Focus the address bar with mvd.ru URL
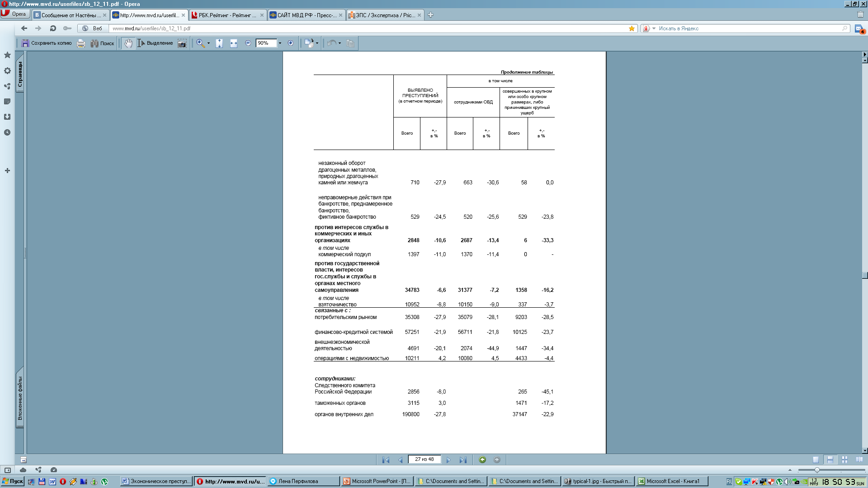 coord(368,28)
